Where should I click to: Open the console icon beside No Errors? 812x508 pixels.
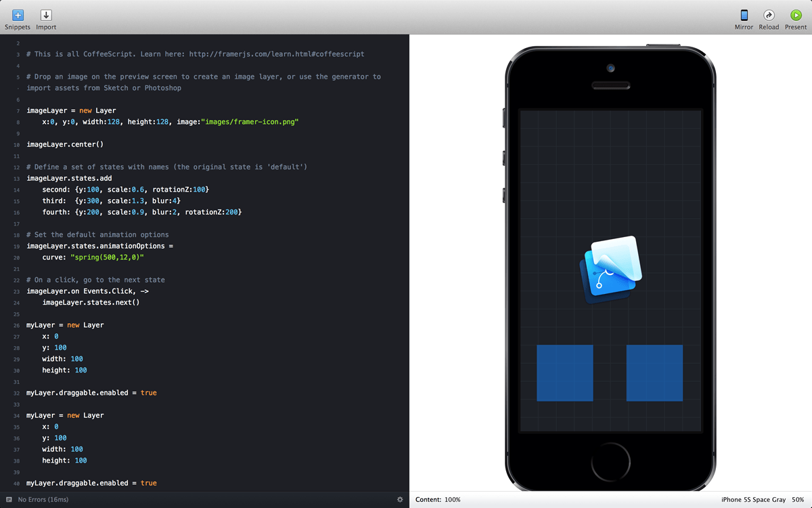pos(9,500)
